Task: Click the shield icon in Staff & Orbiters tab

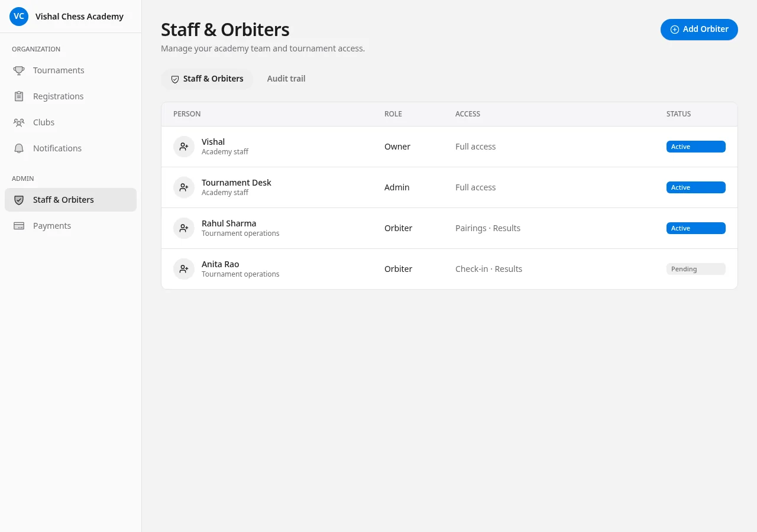Action: (x=175, y=79)
